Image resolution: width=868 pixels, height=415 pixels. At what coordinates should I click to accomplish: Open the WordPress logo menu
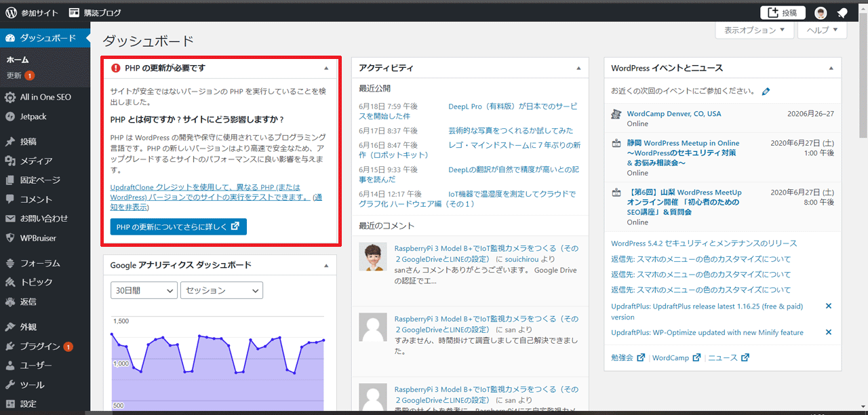11,12
